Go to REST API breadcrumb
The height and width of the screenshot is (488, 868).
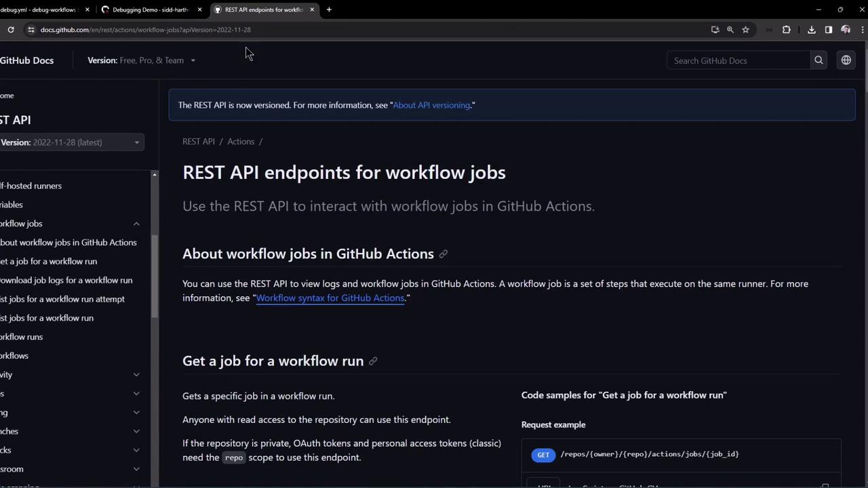click(199, 142)
